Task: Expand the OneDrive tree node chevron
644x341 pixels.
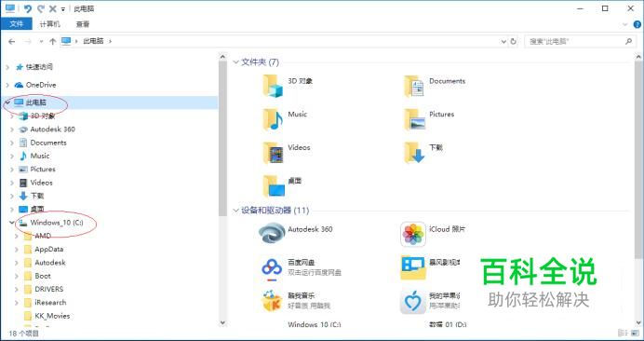Action: [7, 85]
